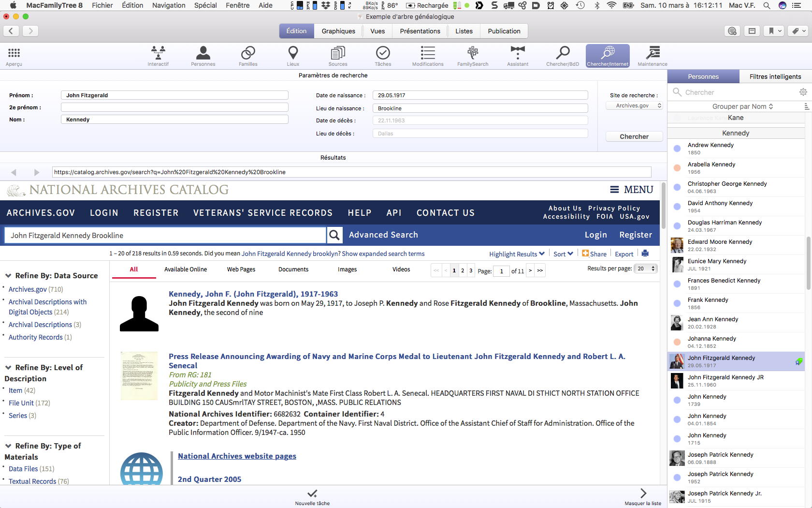This screenshot has width=812, height=508.
Task: Open the Advanced Search link
Action: 383,235
